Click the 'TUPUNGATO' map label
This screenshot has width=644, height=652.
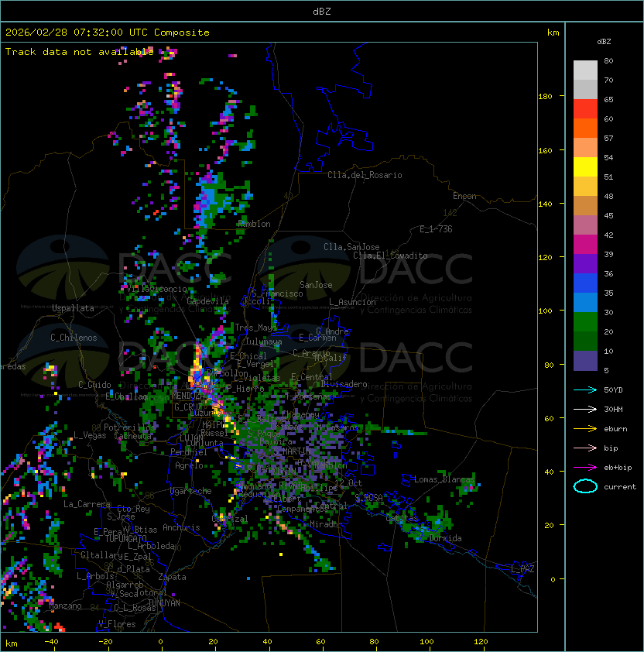[x=125, y=539]
